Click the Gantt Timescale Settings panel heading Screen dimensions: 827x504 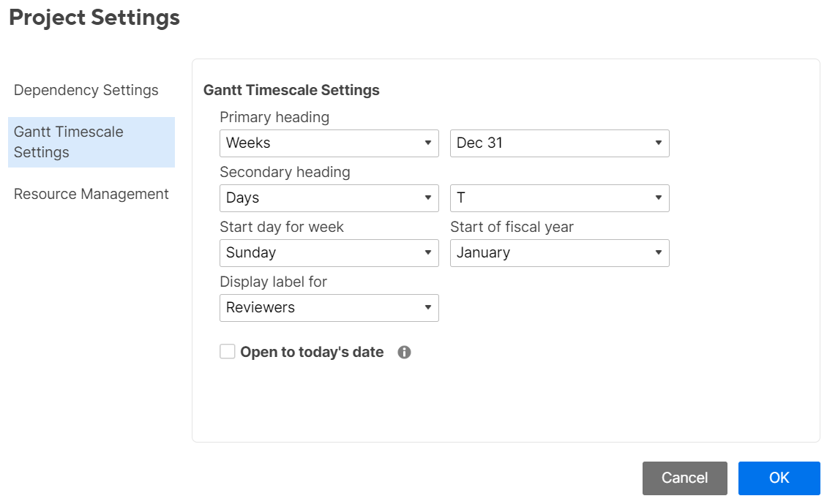tap(291, 91)
